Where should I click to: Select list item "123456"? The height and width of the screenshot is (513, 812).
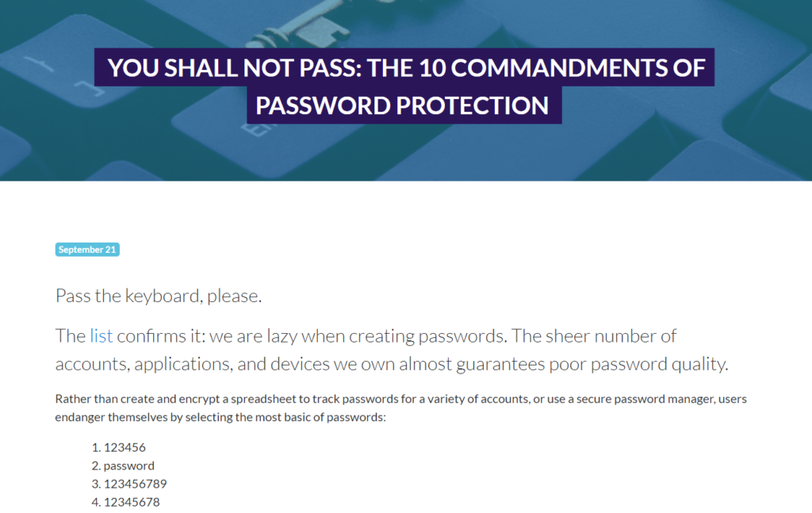coord(124,447)
